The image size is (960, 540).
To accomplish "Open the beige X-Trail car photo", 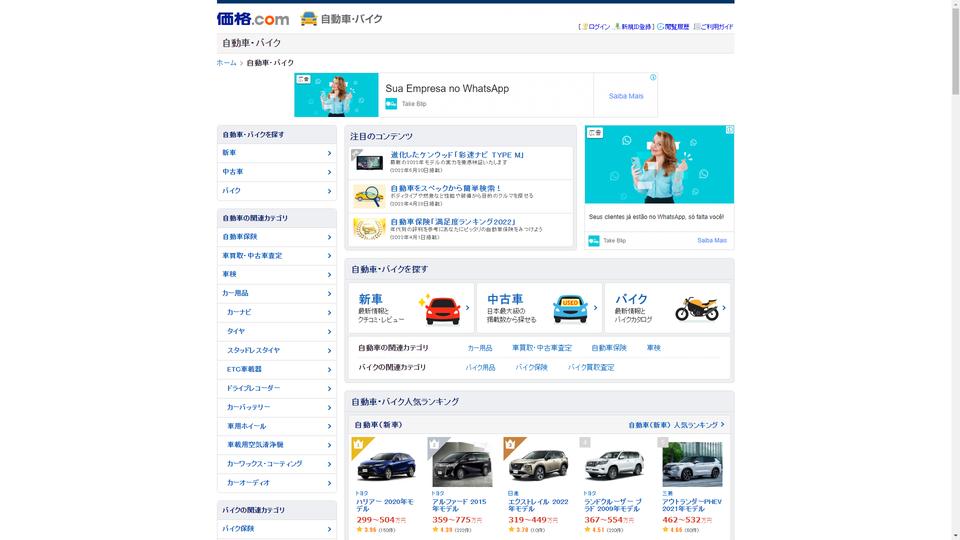I will (538, 465).
